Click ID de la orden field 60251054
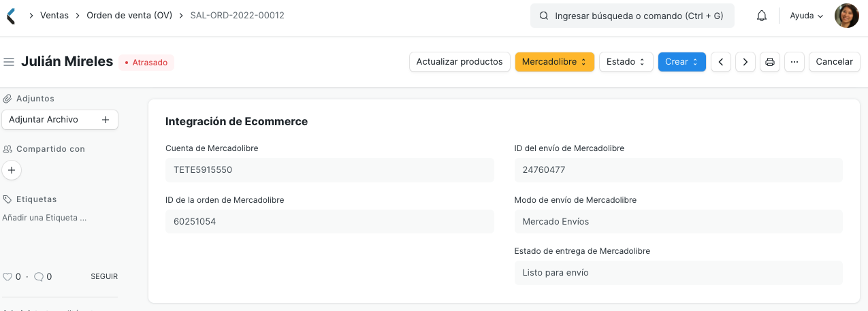The height and width of the screenshot is (311, 868). pos(329,222)
